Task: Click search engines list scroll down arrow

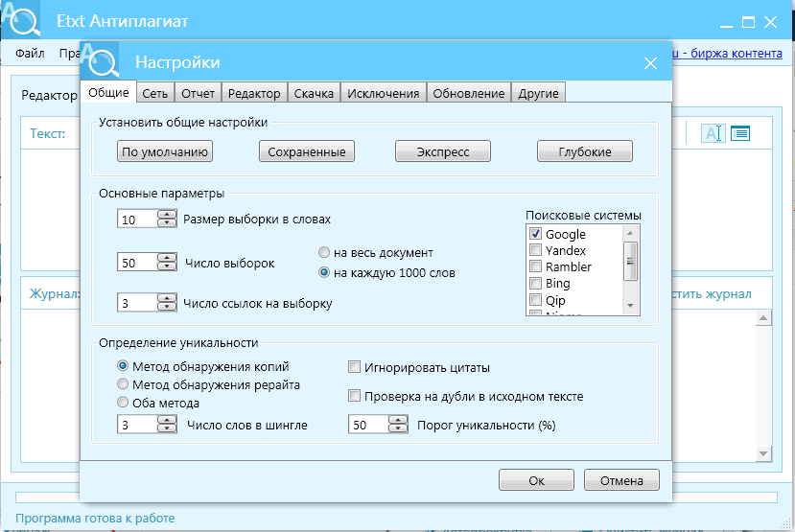Action: click(x=630, y=306)
